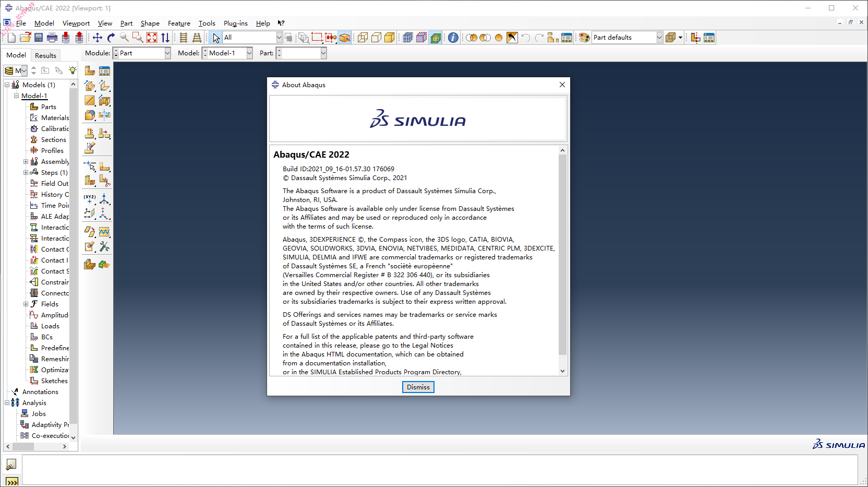Toggle hidden-line render style
Viewport: 868px width, 487px height.
[x=376, y=38]
